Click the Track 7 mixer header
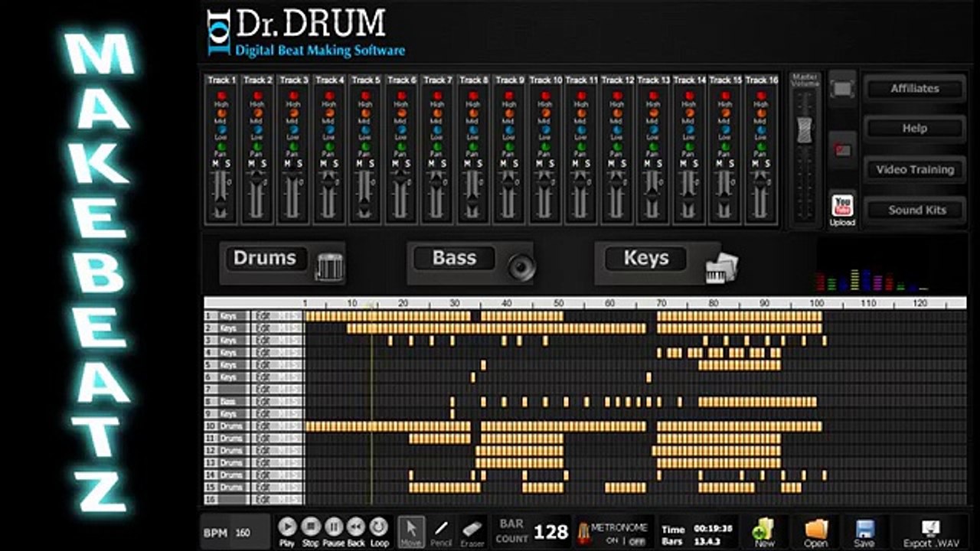Screen dimensions: 980x551 (x=437, y=80)
